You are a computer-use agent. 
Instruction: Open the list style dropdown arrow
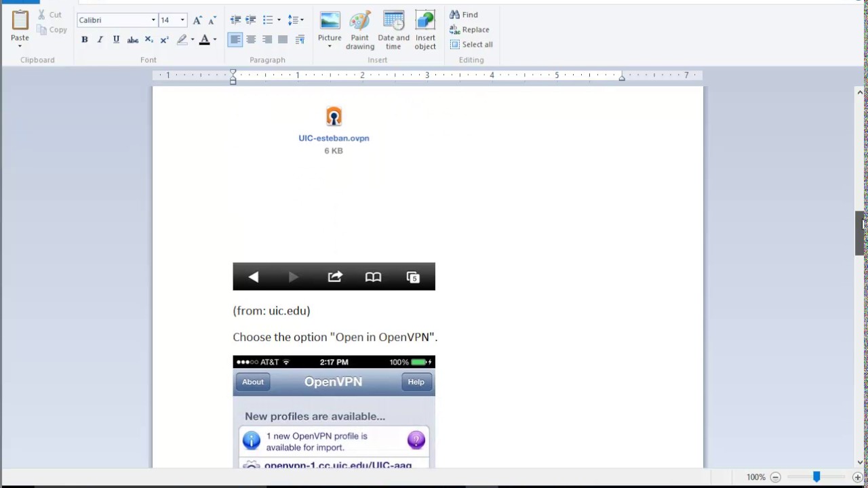click(x=279, y=20)
